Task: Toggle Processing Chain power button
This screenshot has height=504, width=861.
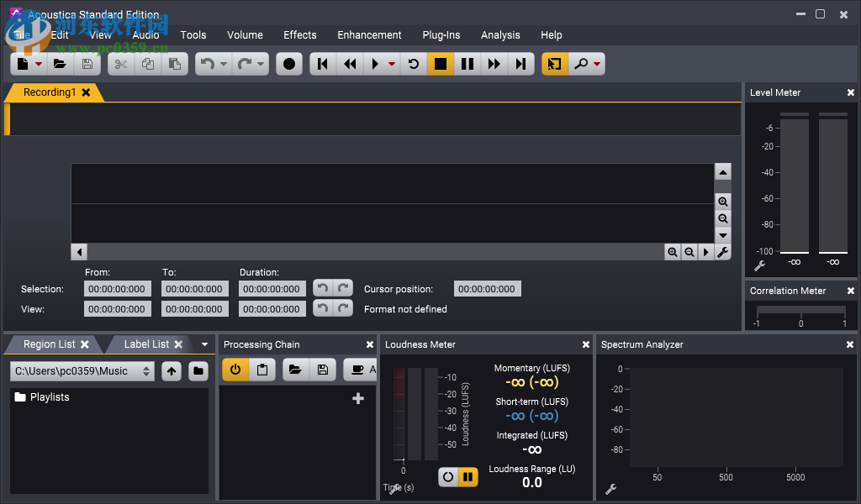Action: (x=235, y=370)
